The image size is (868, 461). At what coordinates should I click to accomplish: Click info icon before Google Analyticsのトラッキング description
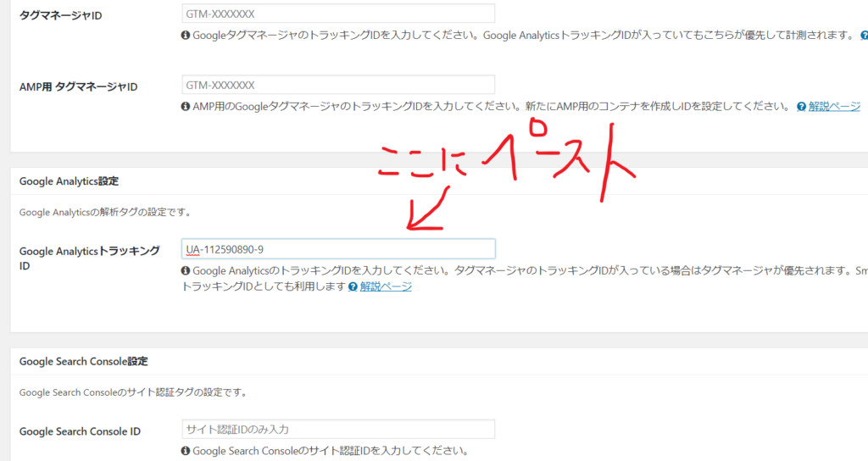(186, 270)
